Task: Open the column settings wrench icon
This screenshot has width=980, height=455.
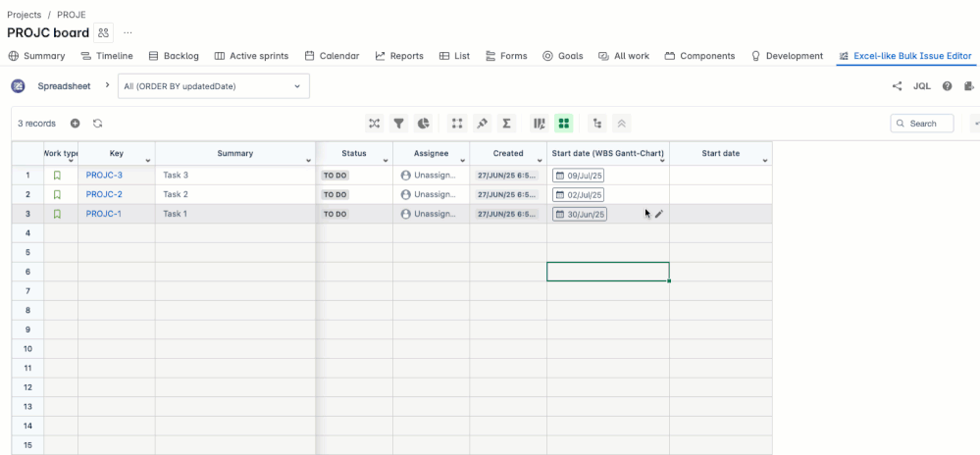Action: coord(539,124)
